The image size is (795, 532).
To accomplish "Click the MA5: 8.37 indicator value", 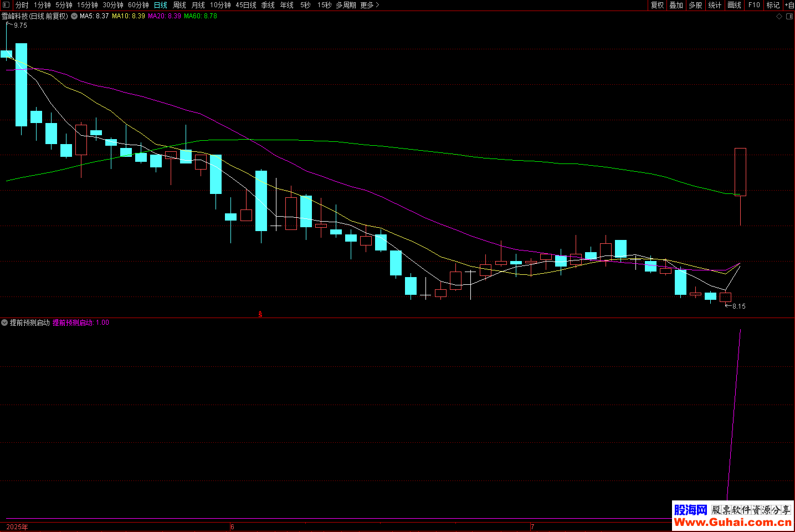I will [94, 16].
